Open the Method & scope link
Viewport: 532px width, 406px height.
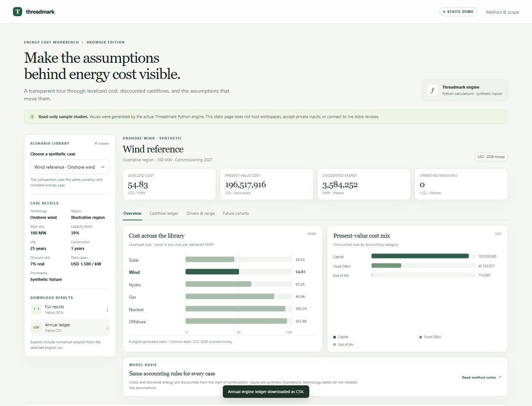(x=502, y=12)
